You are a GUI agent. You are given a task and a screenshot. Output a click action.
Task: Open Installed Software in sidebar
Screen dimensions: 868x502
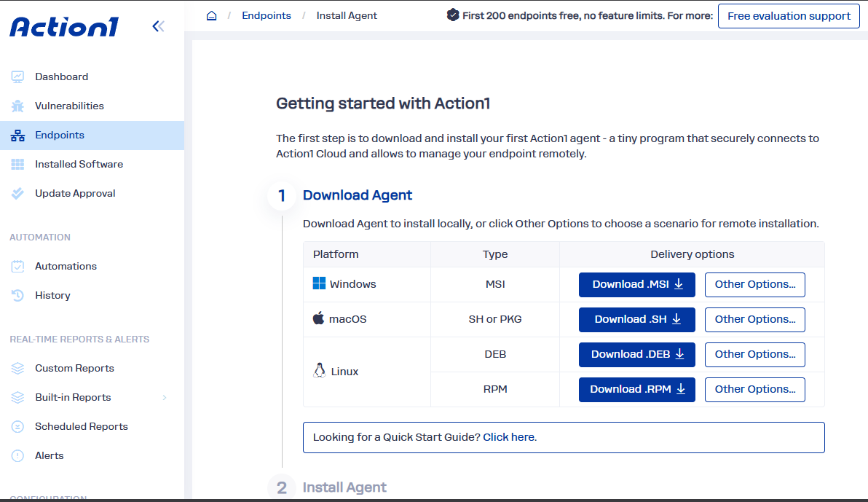(79, 165)
